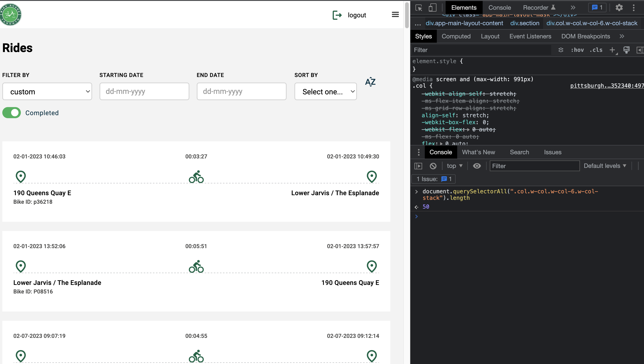The image size is (644, 364).
Task: Show the console sidebar icon
Action: (x=418, y=166)
